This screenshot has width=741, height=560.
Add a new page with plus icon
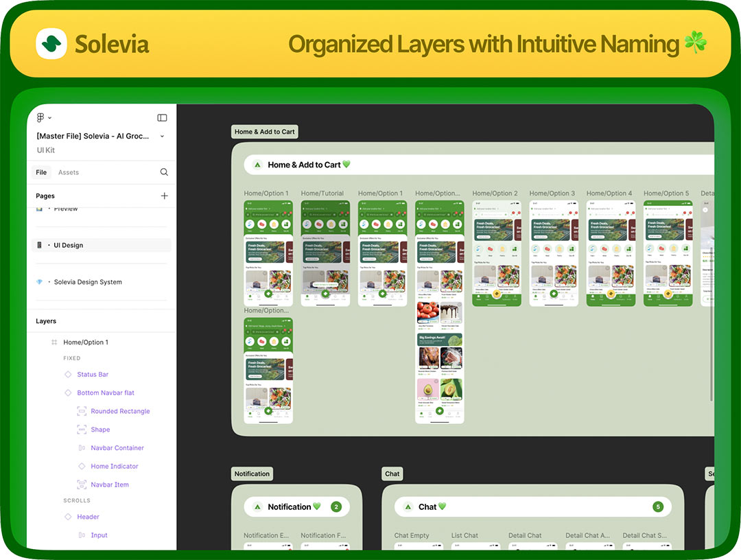pos(164,196)
